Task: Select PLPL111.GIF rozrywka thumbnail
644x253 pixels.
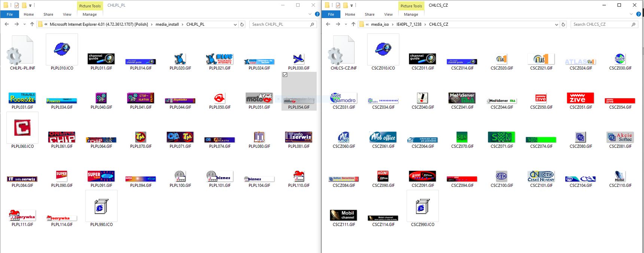Action: (22, 215)
